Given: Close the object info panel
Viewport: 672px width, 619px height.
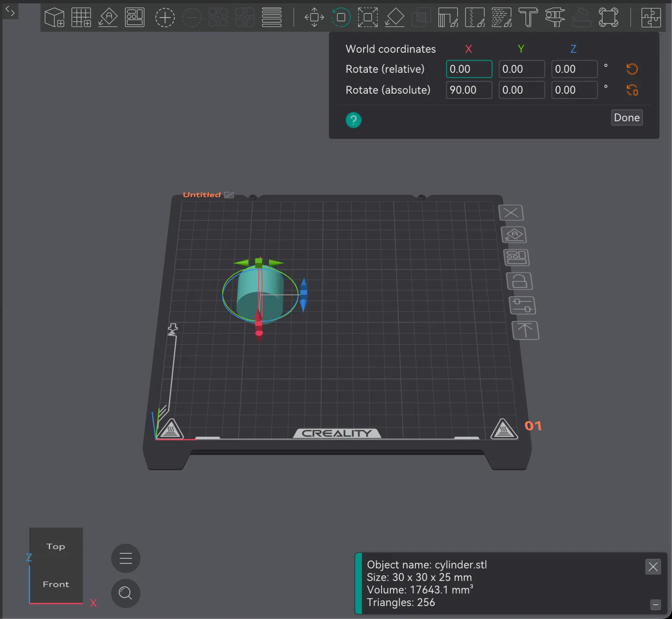Looking at the screenshot, I should tap(653, 567).
